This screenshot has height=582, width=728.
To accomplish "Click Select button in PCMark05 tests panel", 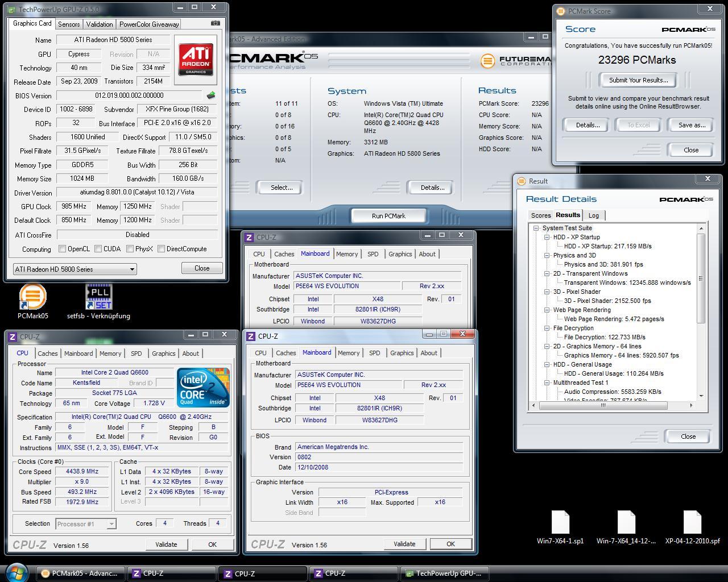I will [x=282, y=188].
